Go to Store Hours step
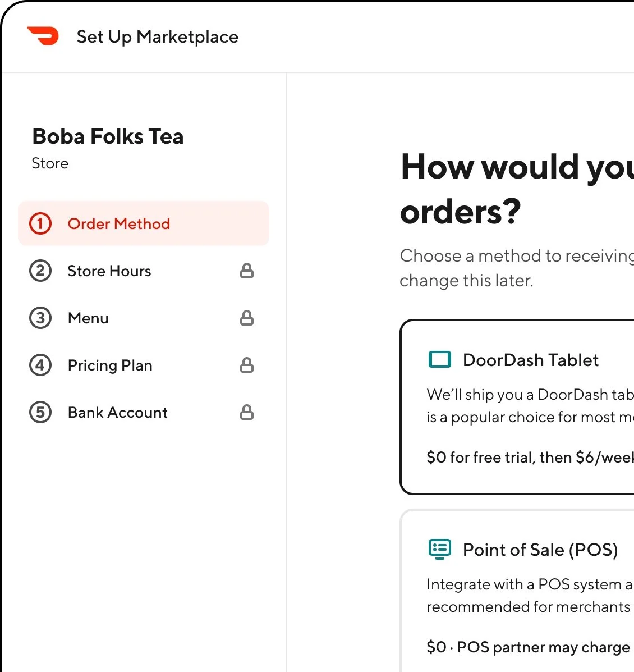 pos(109,271)
